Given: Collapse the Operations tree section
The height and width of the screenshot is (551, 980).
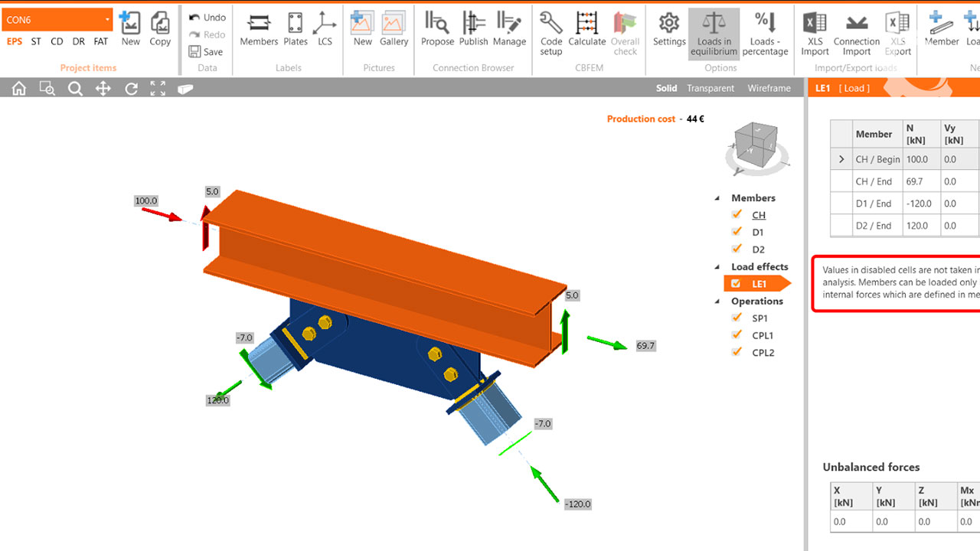Looking at the screenshot, I should pos(717,302).
